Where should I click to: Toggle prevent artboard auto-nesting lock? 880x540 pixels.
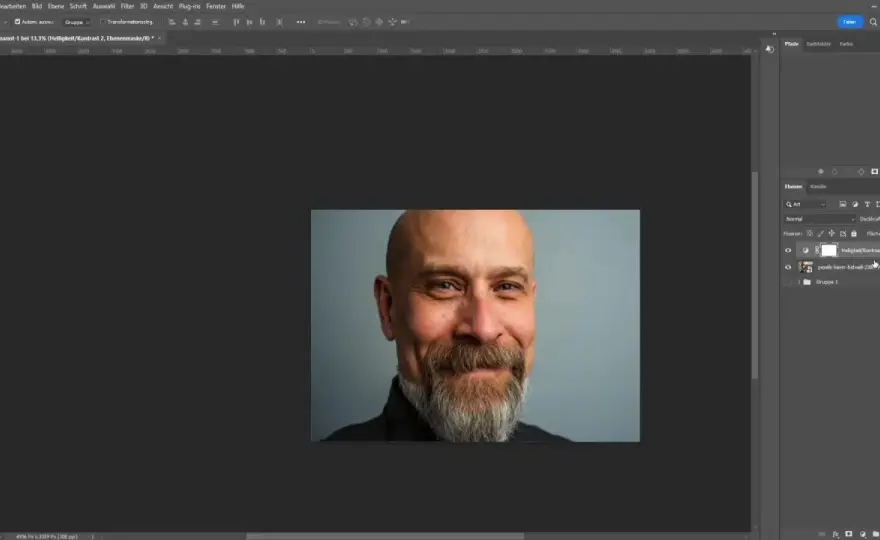[843, 234]
